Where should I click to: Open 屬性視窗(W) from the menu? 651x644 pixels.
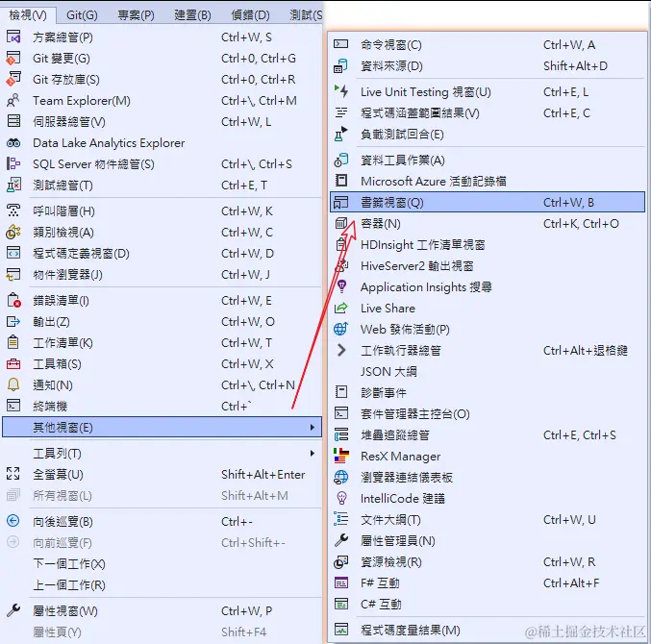click(x=162, y=610)
